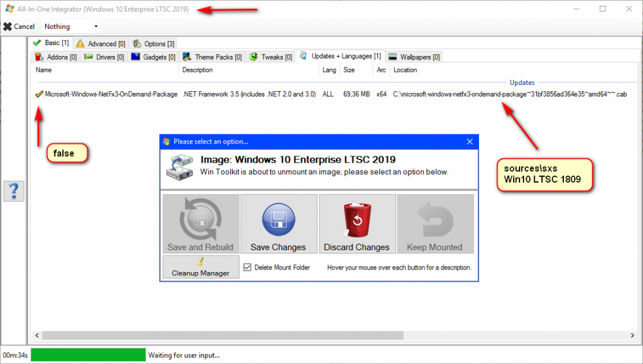643x364 pixels.
Task: Select the Updates + Languages [1] tab
Action: pos(340,56)
